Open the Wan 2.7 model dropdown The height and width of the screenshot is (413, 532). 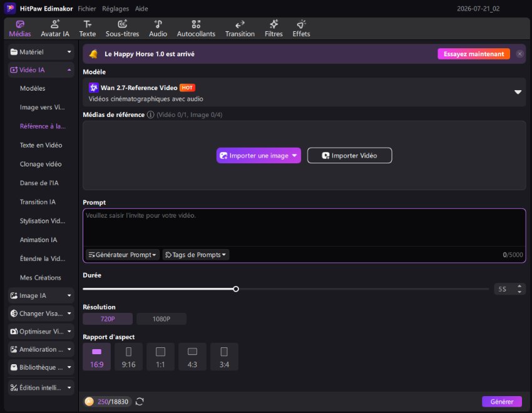pos(518,92)
